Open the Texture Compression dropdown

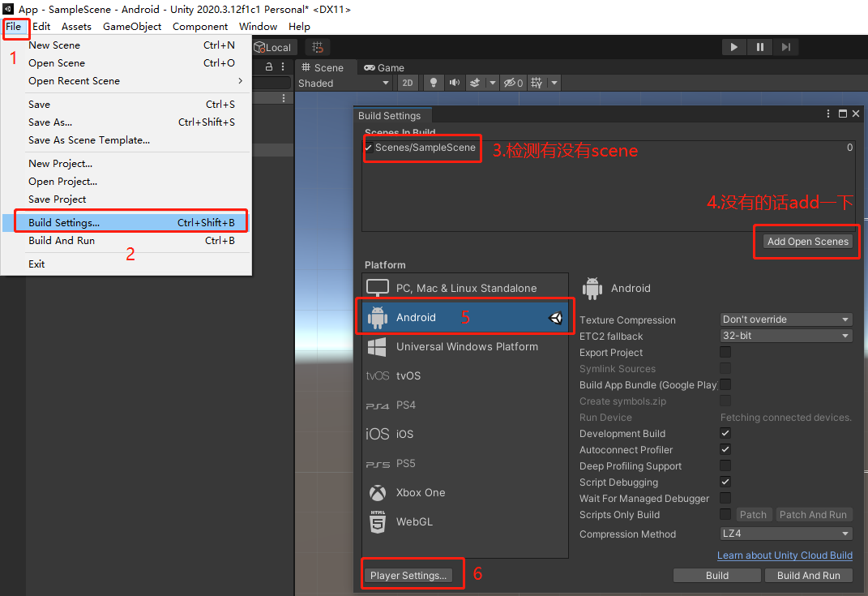785,319
